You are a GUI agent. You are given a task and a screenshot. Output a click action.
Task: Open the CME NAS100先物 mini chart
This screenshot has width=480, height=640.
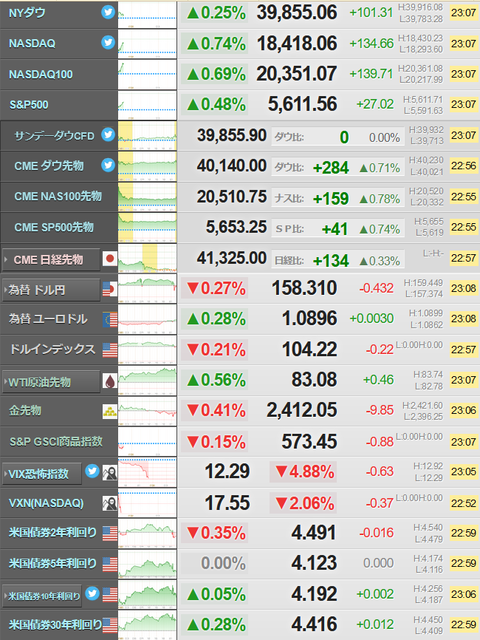147,197
